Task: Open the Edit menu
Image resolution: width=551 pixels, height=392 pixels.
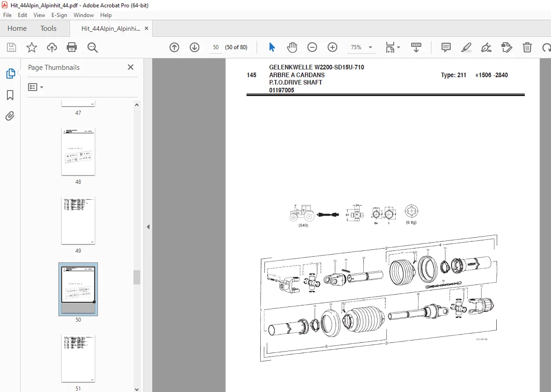Action: coord(23,15)
